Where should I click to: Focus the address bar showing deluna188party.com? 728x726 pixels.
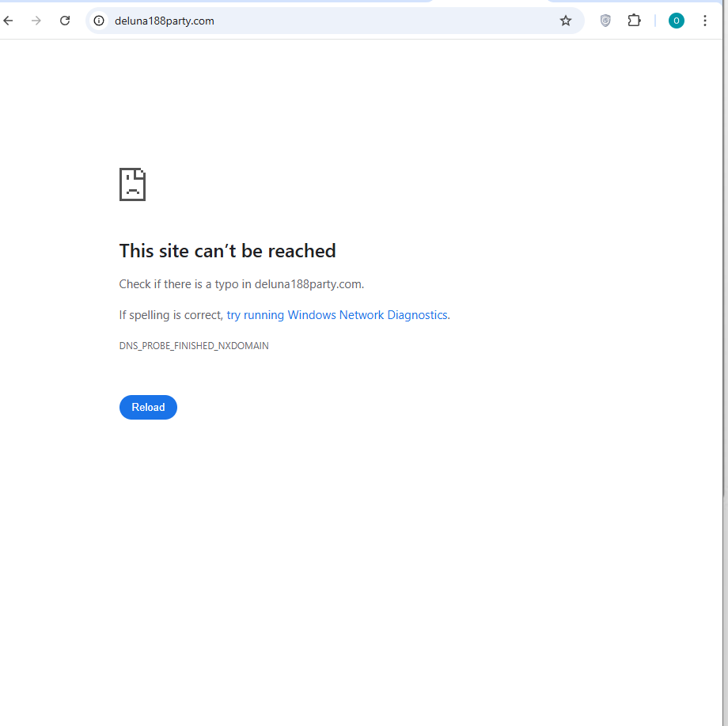[334, 21]
